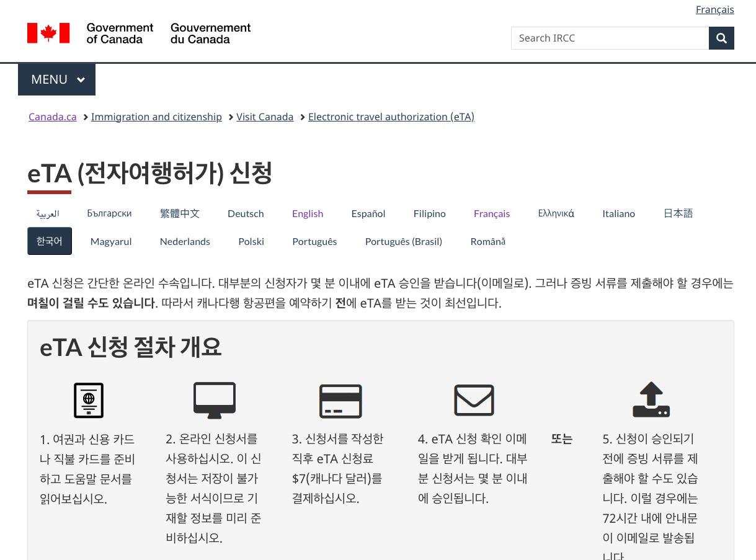Choose the Filipino language tab
This screenshot has height=560, width=756.
pyautogui.click(x=429, y=213)
